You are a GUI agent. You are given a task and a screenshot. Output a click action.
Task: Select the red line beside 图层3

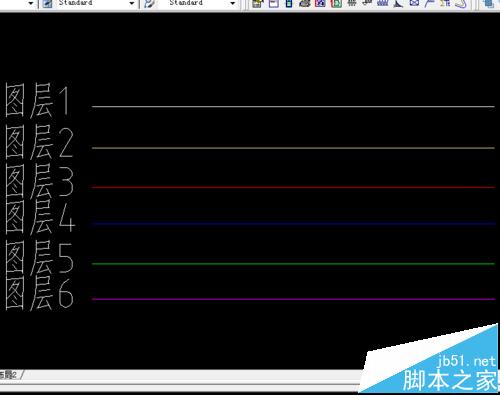coord(293,187)
